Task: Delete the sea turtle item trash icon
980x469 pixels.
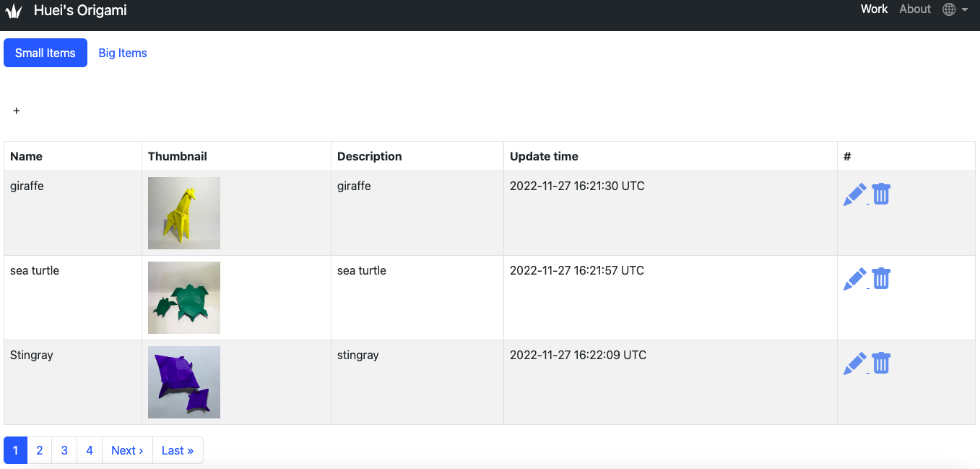Action: 881,278
